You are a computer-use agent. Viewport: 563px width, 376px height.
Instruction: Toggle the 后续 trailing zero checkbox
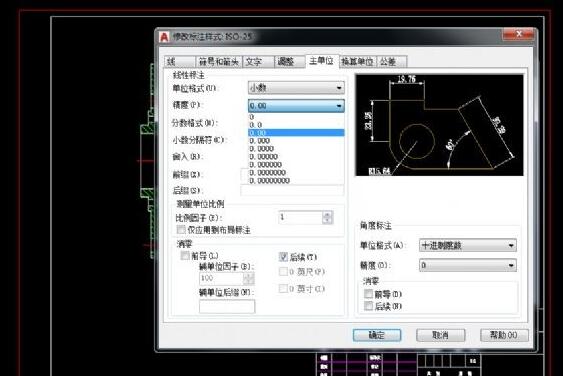click(283, 257)
